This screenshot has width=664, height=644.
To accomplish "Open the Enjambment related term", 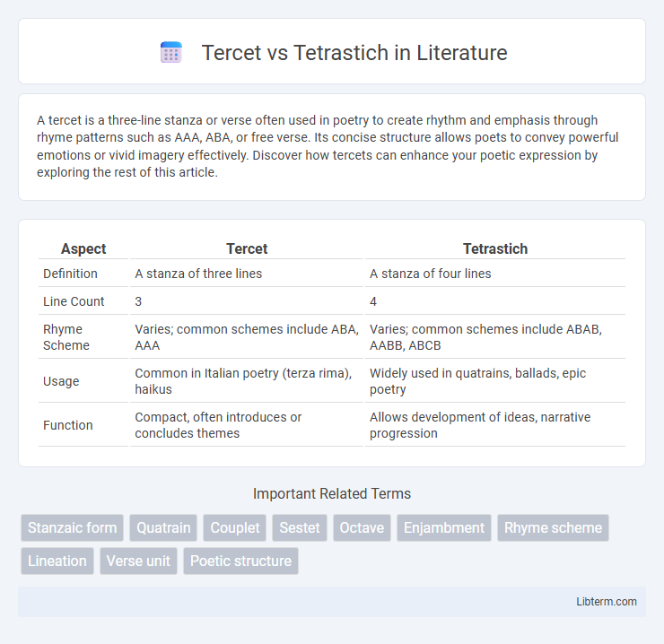I will (x=444, y=527).
